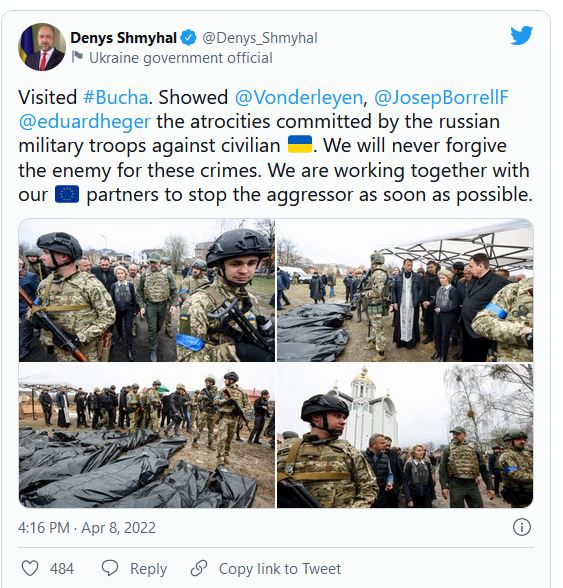Open the @JosepBorrellF mention
The image size is (563, 588).
[441, 98]
